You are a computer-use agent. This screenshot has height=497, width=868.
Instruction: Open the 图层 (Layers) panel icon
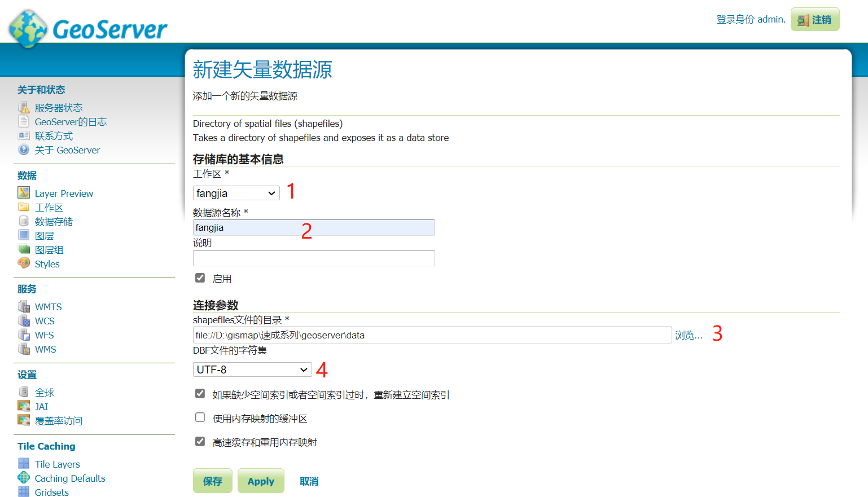click(23, 235)
